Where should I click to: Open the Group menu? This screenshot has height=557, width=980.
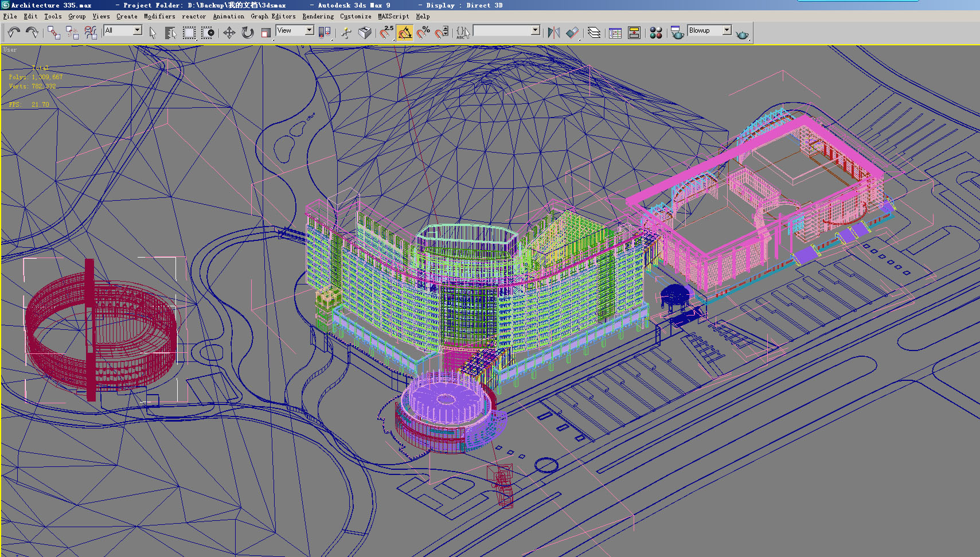[77, 16]
